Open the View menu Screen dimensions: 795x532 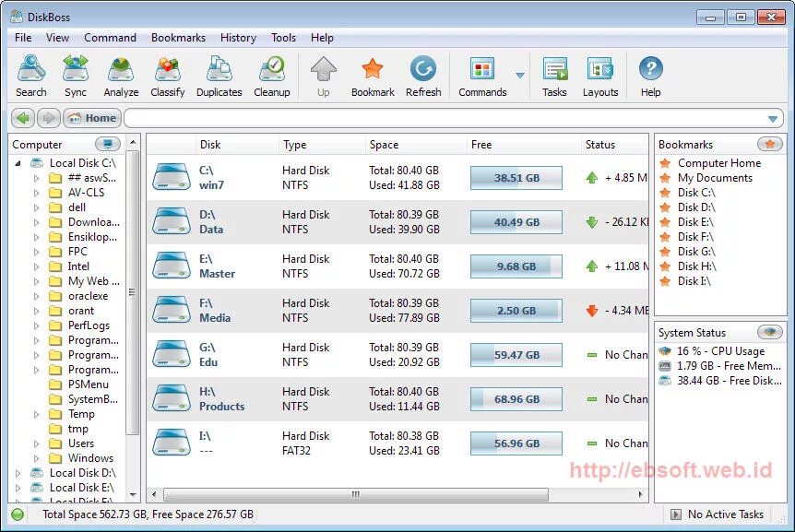click(57, 38)
